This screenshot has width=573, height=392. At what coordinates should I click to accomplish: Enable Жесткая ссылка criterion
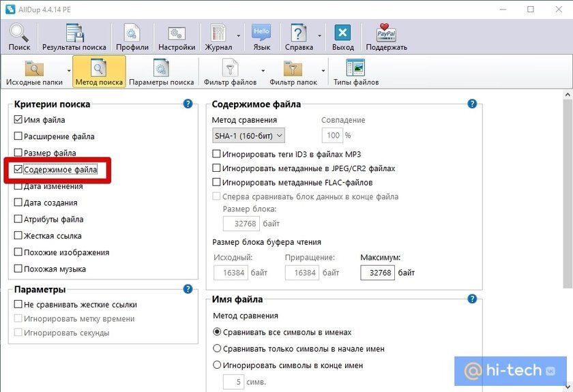[18, 235]
